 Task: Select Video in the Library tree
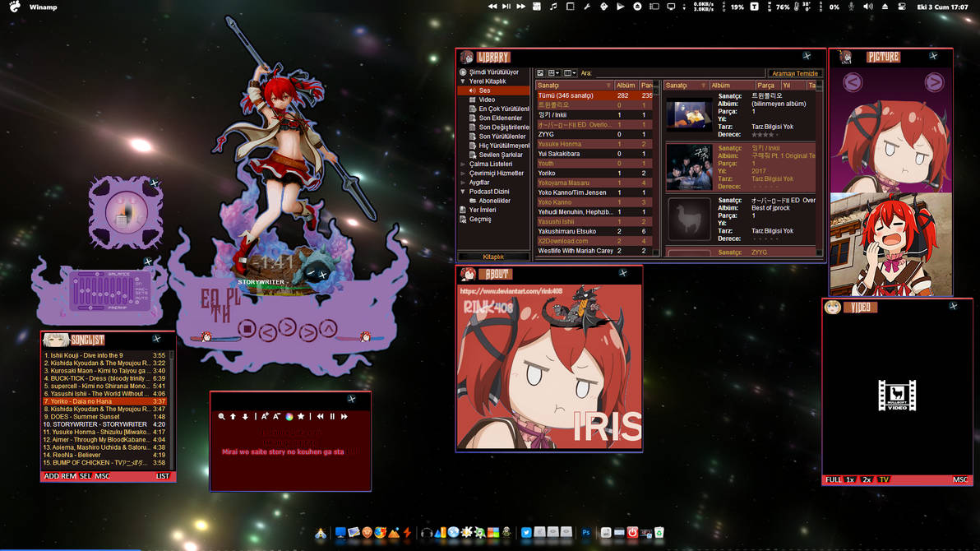[486, 100]
